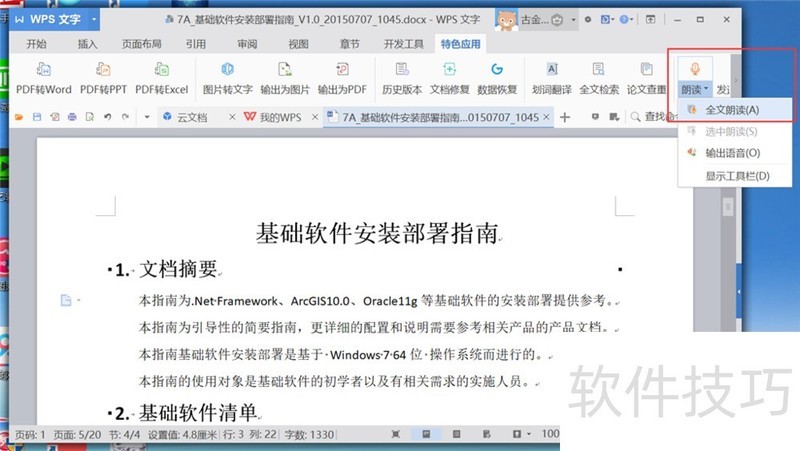Screen dimensions: 800x451
Task: Click the save disk icon
Action: point(37,117)
